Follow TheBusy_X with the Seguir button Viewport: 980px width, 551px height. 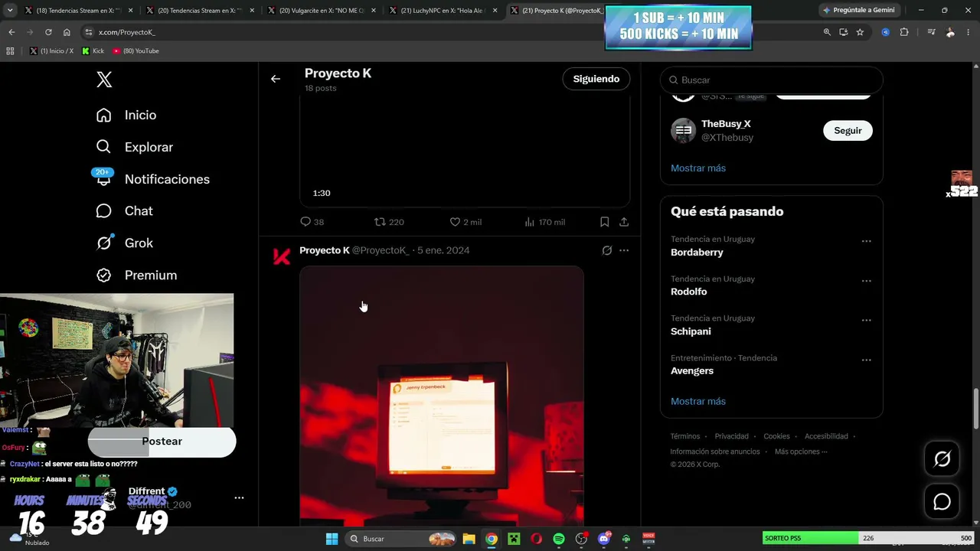tap(848, 131)
